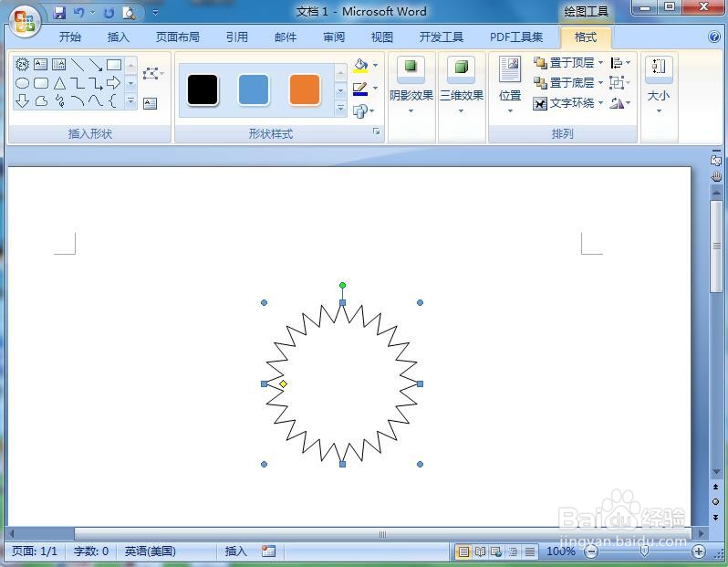Click the Office button
Viewport: 728px width, 567px height.
[24, 21]
